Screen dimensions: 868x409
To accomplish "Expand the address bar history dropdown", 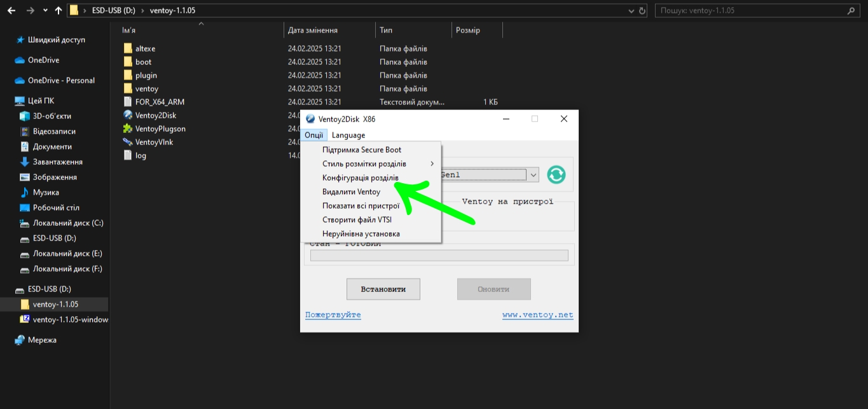I will pyautogui.click(x=631, y=11).
